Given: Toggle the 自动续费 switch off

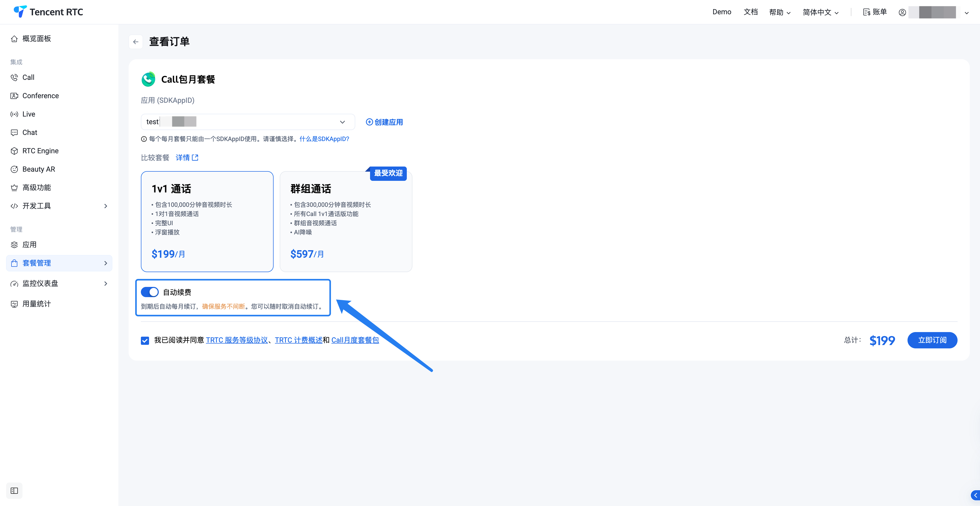Looking at the screenshot, I should click(150, 292).
